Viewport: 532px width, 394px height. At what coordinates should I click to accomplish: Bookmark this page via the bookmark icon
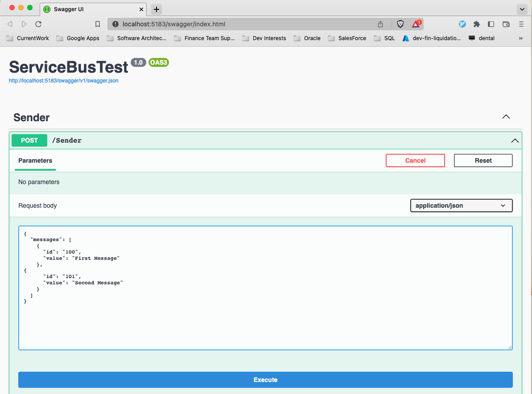coord(98,24)
